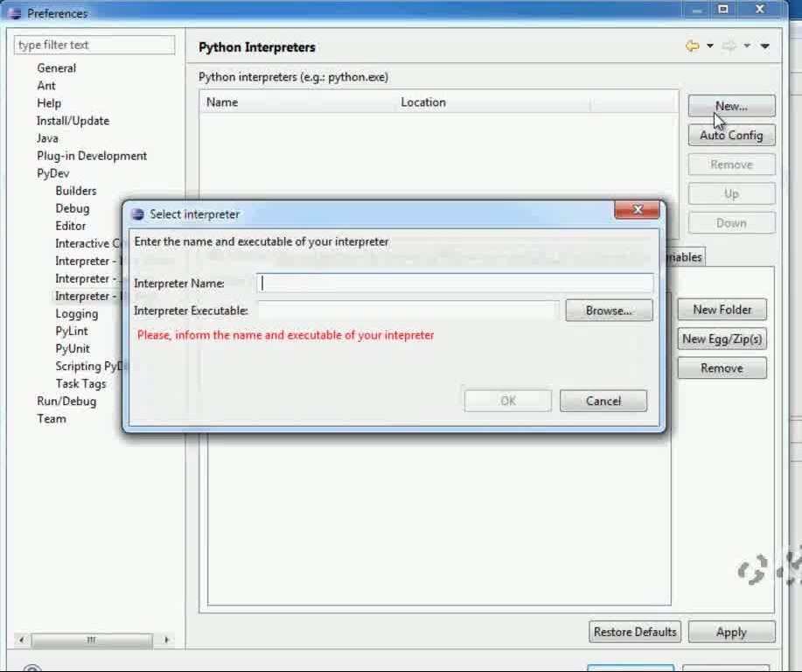Select Logging under PyDev
802x672 pixels.
coord(77,314)
